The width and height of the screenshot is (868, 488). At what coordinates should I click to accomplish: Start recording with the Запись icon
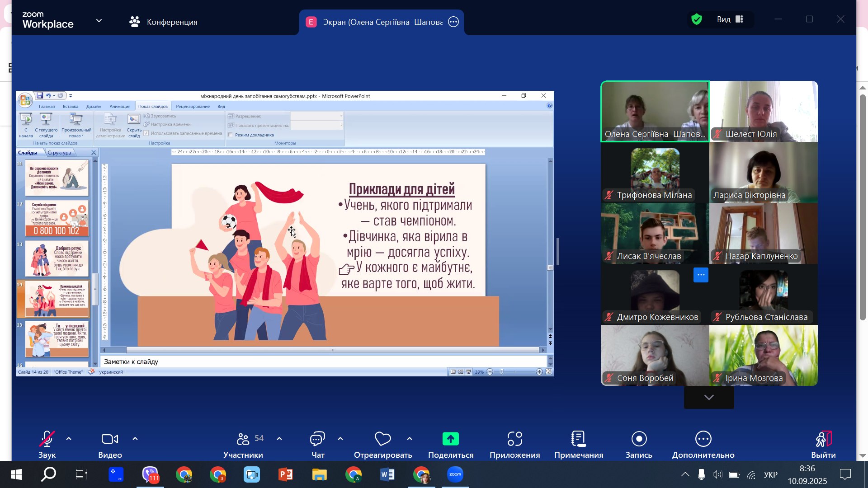coord(639,439)
